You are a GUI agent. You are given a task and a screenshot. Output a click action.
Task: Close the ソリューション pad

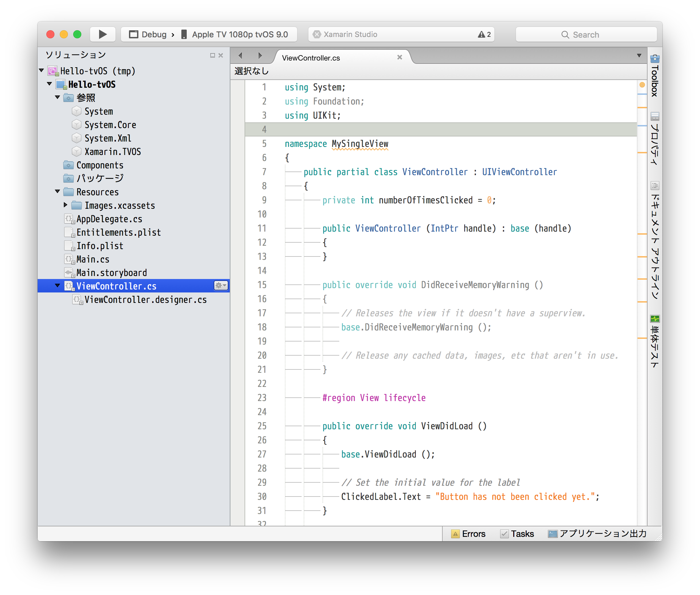[x=221, y=55]
